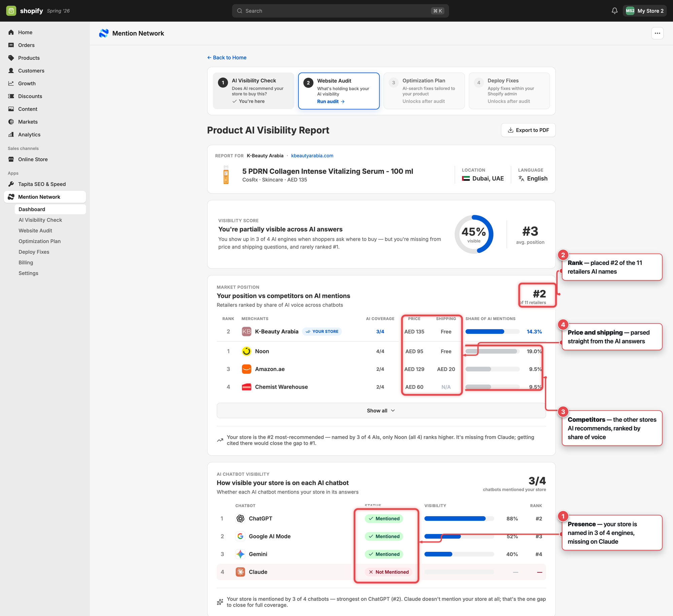Click the Gemini 40% visibility value
Image resolution: width=673 pixels, height=616 pixels.
(512, 554)
